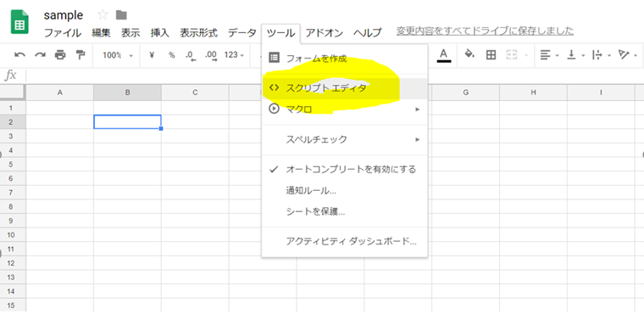Print the spreadsheet
This screenshot has height=314, width=644.
60,54
